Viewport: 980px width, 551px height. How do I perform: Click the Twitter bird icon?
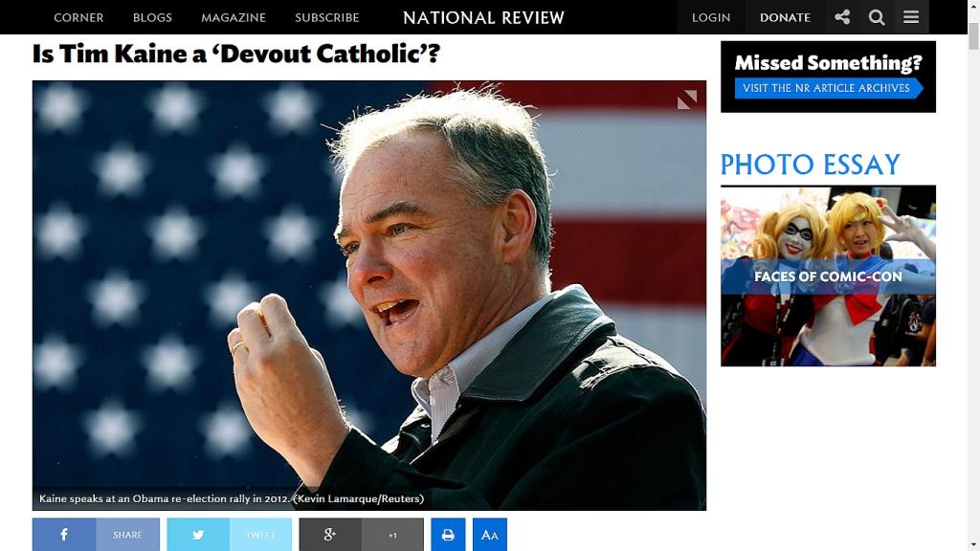pyautogui.click(x=198, y=535)
